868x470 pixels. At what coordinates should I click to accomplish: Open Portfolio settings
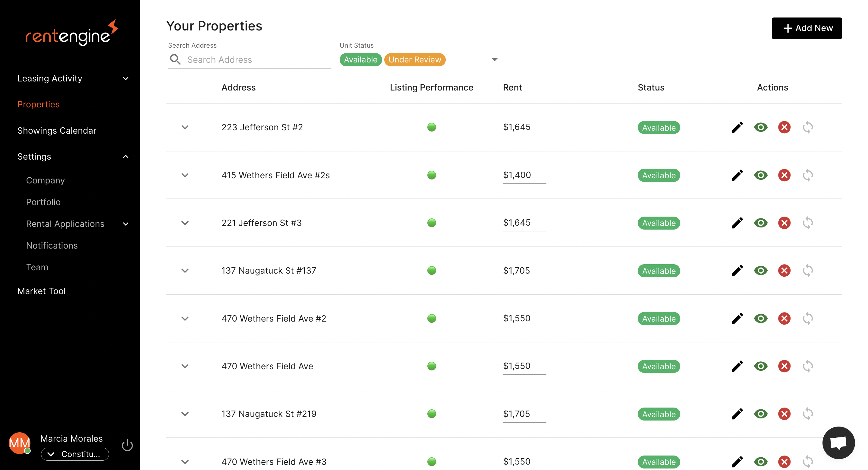pyautogui.click(x=43, y=202)
